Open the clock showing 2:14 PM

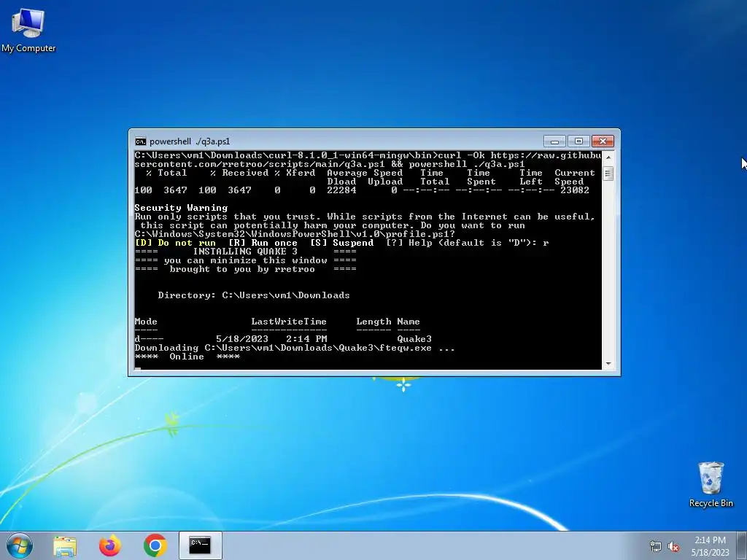pos(710,546)
